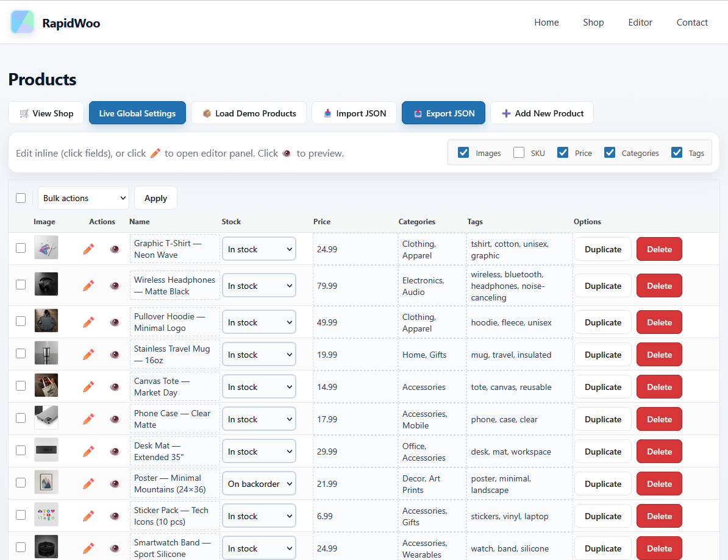This screenshot has width=728, height=560.
Task: Preview the Poster — Minimal Mountains product
Action: pos(115,483)
